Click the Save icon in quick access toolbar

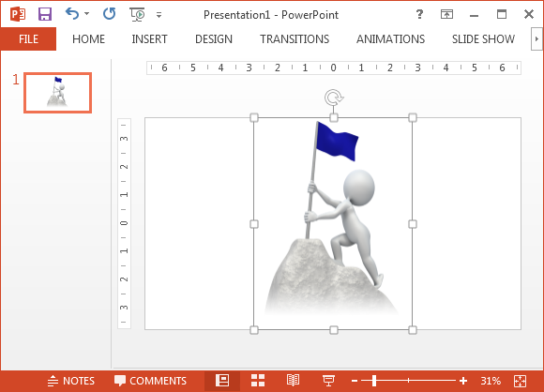[45, 14]
